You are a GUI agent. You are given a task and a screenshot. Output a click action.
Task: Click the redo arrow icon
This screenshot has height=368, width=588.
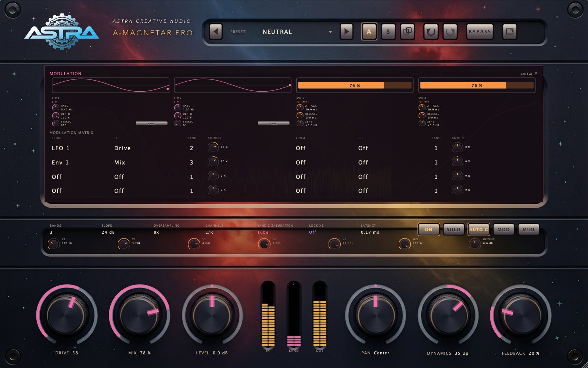(x=450, y=32)
